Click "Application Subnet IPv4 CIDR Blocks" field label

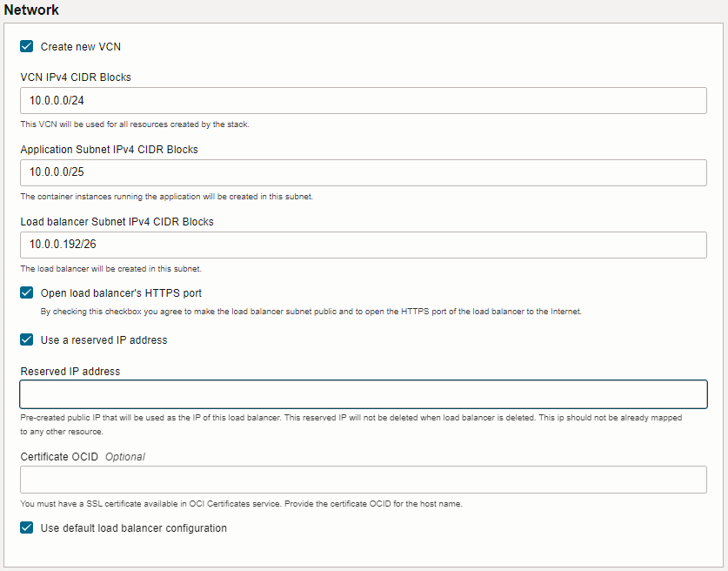109,150
